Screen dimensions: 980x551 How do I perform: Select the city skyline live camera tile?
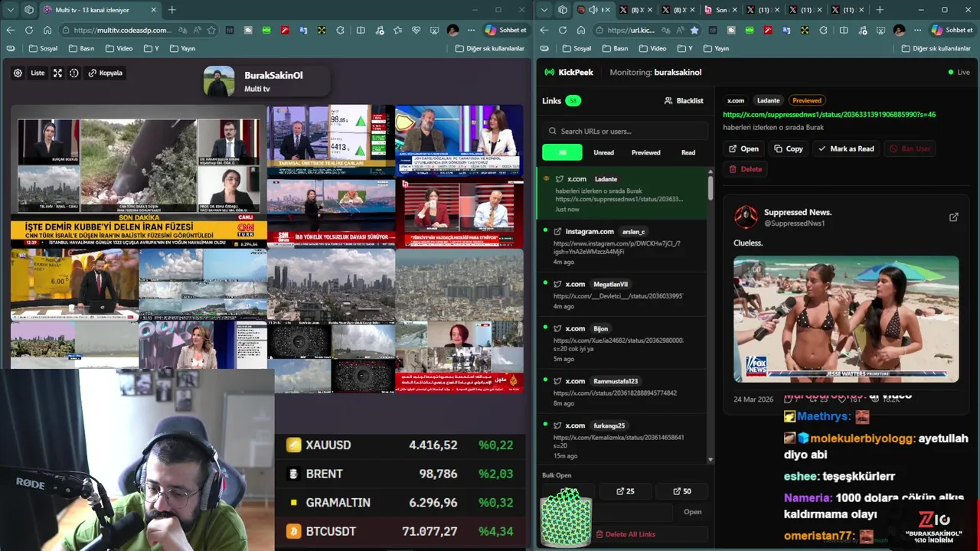click(331, 284)
